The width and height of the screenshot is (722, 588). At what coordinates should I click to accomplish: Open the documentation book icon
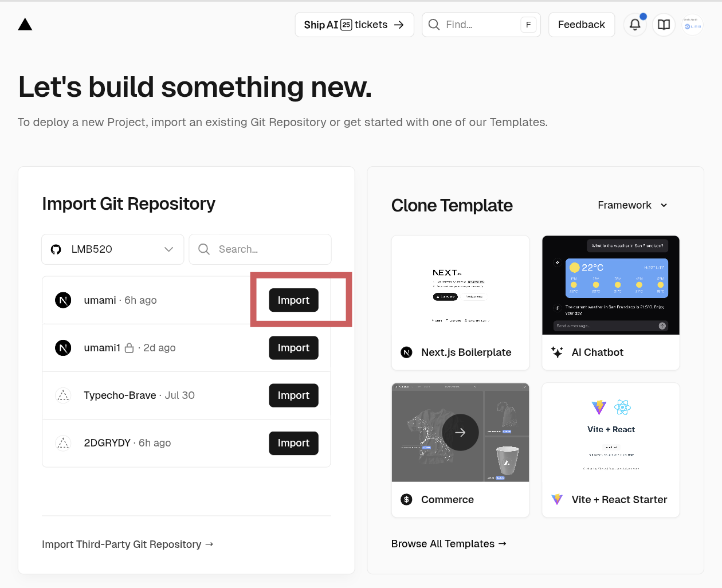tap(664, 25)
